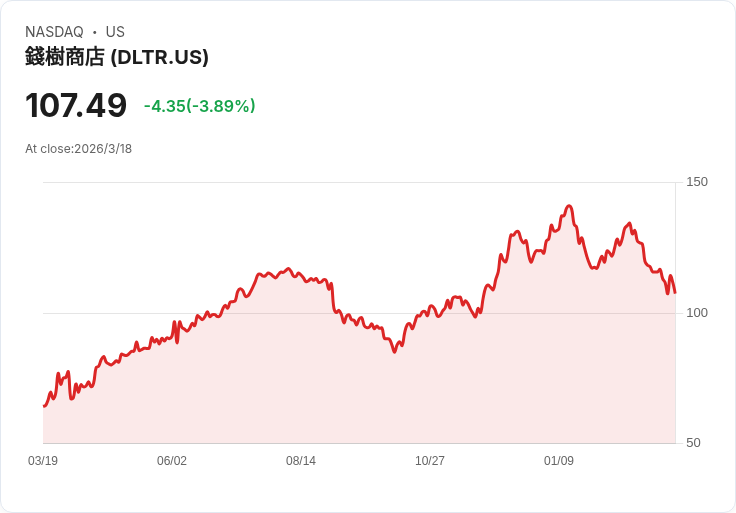Jump to the 10/27 date marker
Screen dimensions: 736x513
pyautogui.click(x=430, y=461)
